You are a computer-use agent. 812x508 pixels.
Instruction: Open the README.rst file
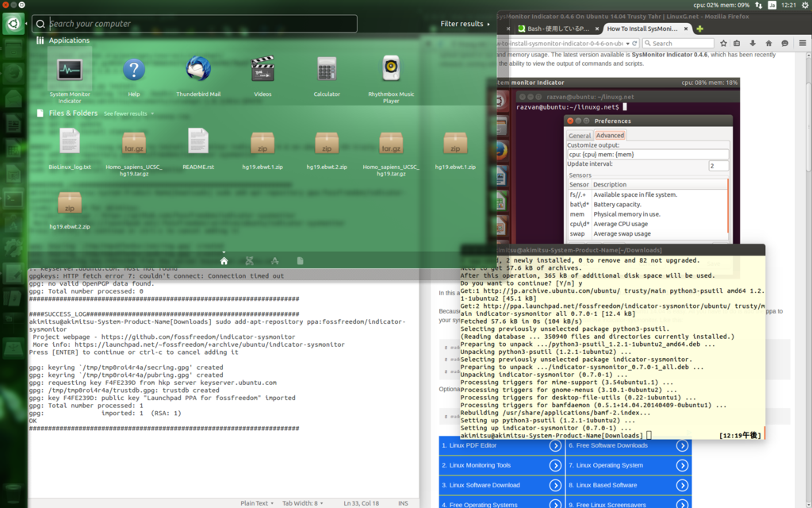pos(198,148)
